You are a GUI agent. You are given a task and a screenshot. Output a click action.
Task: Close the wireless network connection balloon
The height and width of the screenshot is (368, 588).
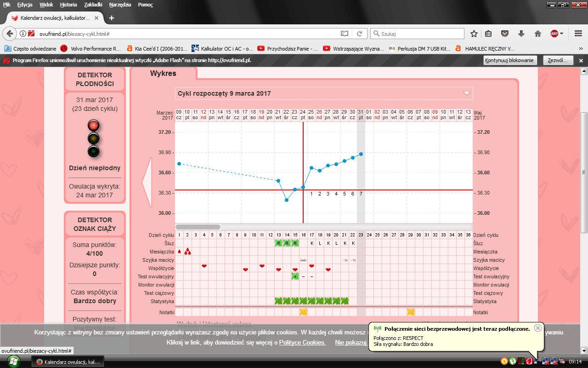pos(537,328)
